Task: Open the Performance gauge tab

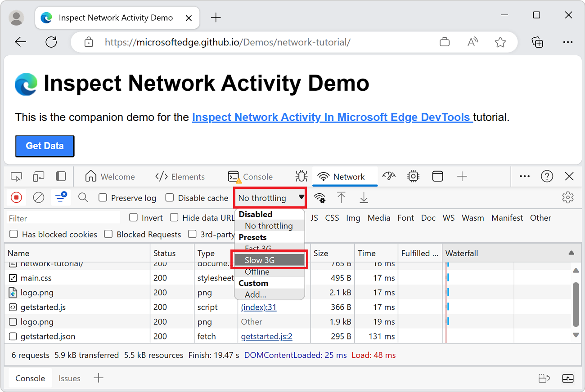Action: pos(389,176)
